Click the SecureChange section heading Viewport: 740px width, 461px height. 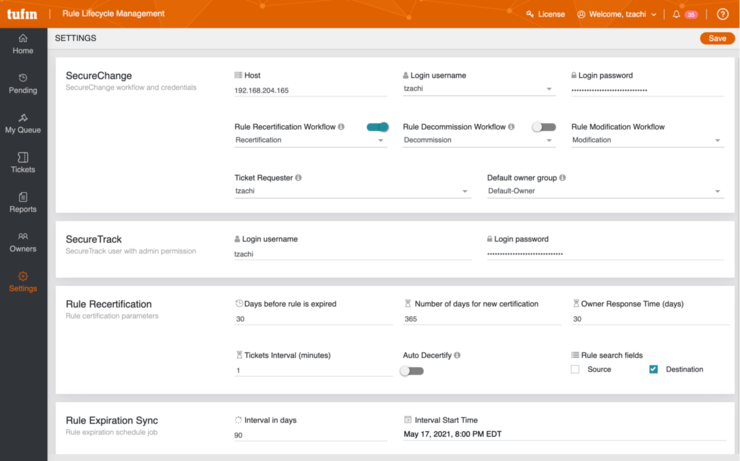[x=99, y=76]
